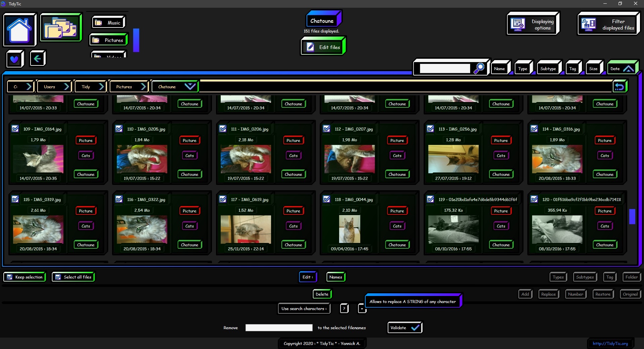Open the folders browser icon

click(x=61, y=28)
